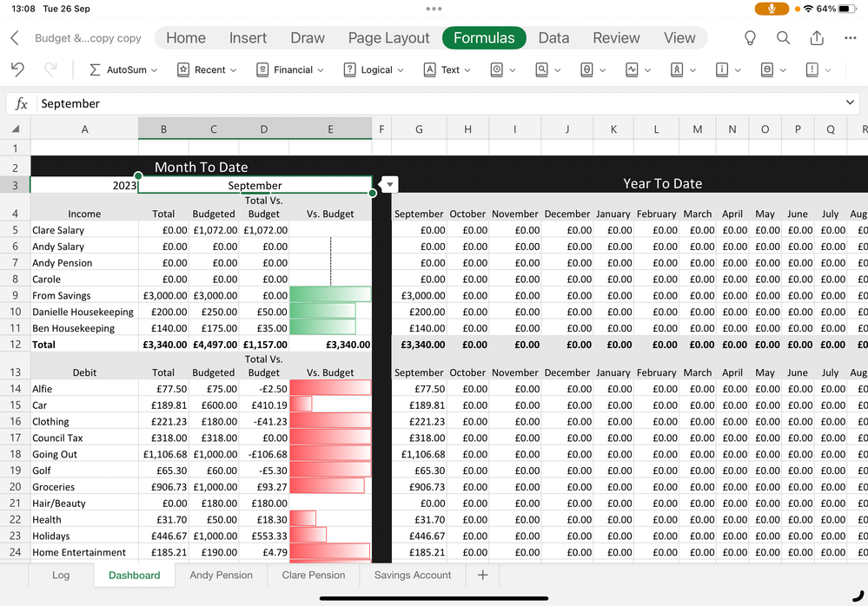Image resolution: width=868 pixels, height=606 pixels.
Task: Open the View tab
Action: pos(679,37)
